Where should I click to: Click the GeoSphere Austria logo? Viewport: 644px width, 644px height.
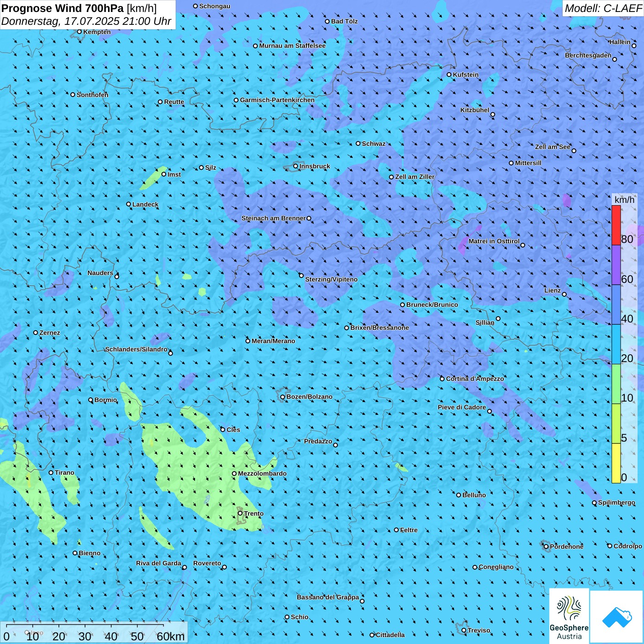click(x=569, y=616)
